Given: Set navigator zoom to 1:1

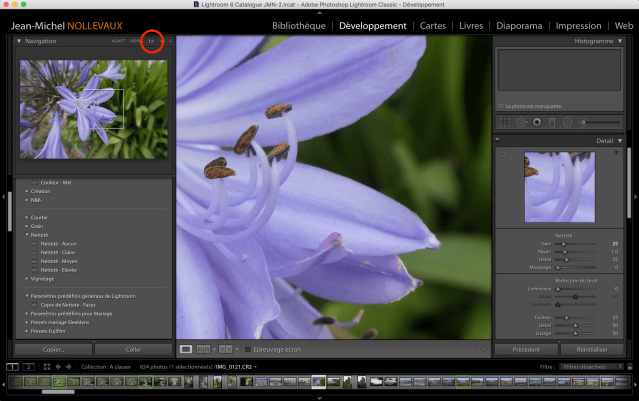Looking at the screenshot, I should click(x=151, y=41).
